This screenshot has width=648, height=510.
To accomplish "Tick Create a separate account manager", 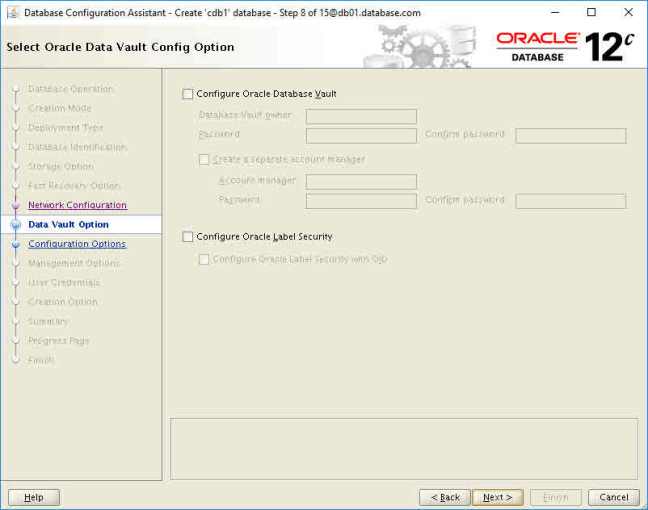I will (x=205, y=159).
